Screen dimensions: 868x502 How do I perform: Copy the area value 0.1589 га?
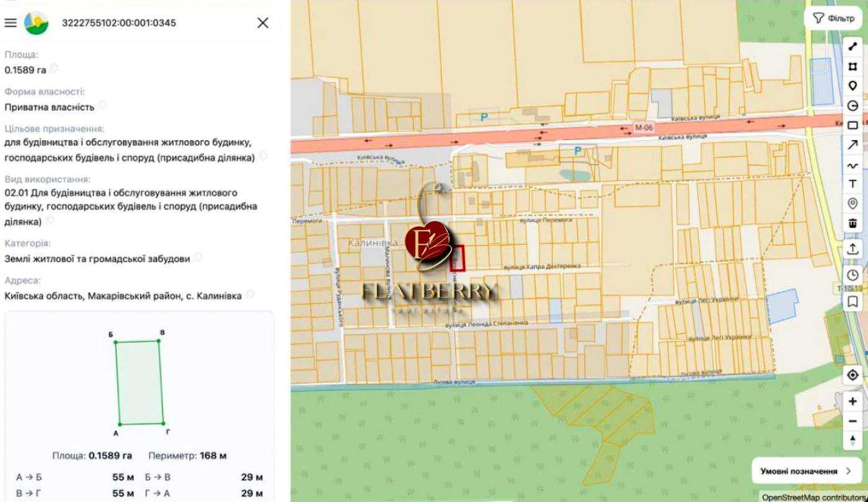pos(55,68)
